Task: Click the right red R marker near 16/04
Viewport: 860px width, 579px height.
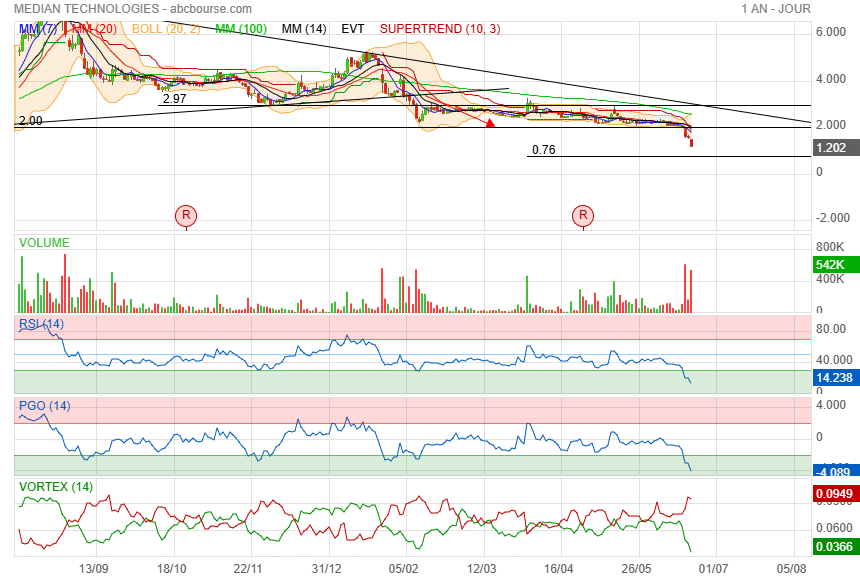Action: [583, 215]
